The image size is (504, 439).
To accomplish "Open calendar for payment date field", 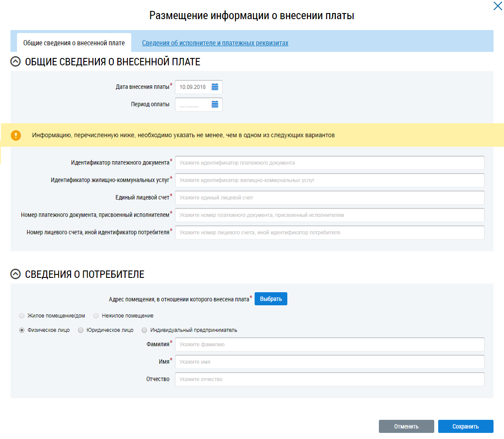I will [215, 87].
